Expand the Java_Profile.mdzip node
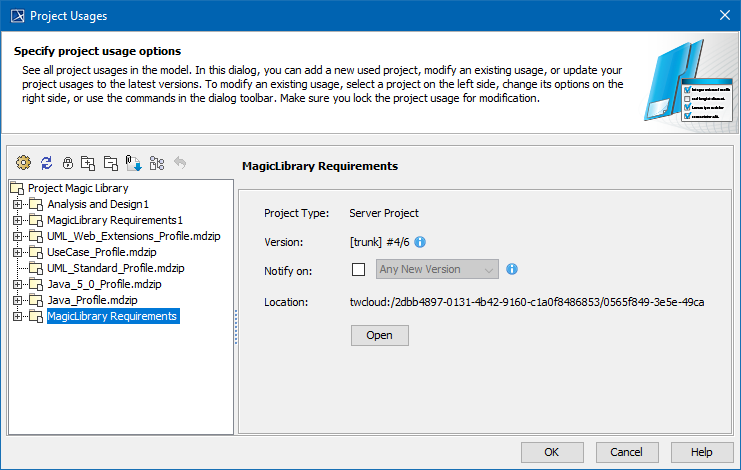 point(17,300)
